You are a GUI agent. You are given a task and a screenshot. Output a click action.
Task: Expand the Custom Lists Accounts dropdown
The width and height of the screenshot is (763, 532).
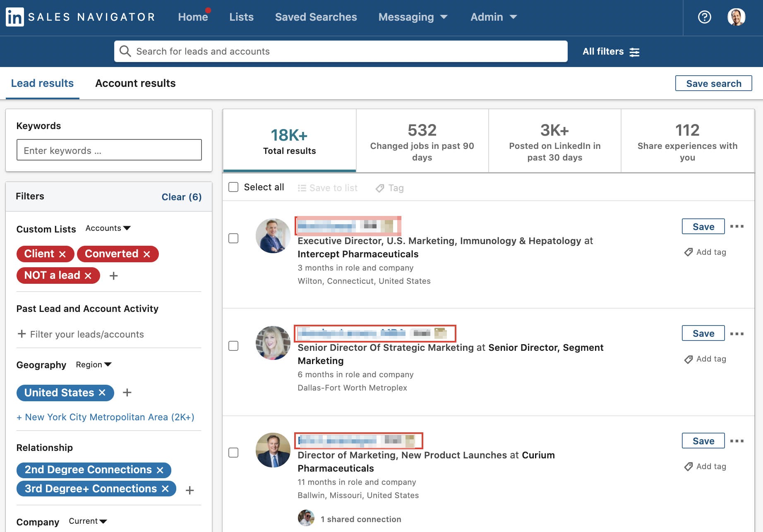pos(108,228)
